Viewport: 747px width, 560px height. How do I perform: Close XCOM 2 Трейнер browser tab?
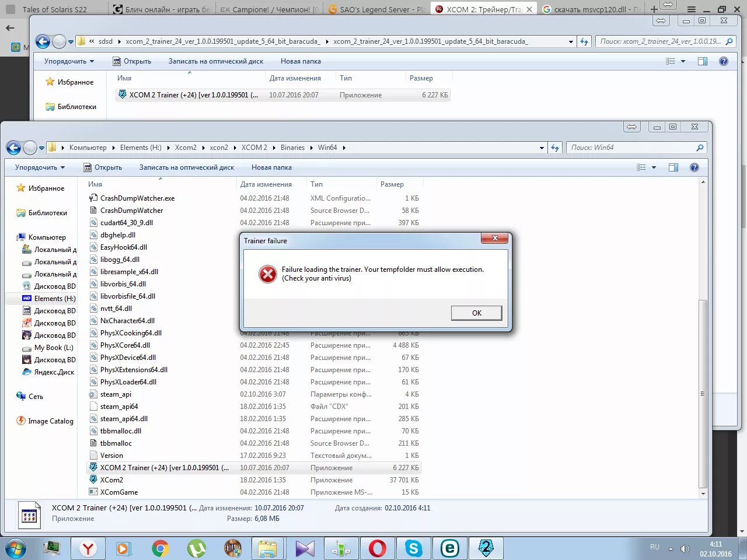(529, 9)
